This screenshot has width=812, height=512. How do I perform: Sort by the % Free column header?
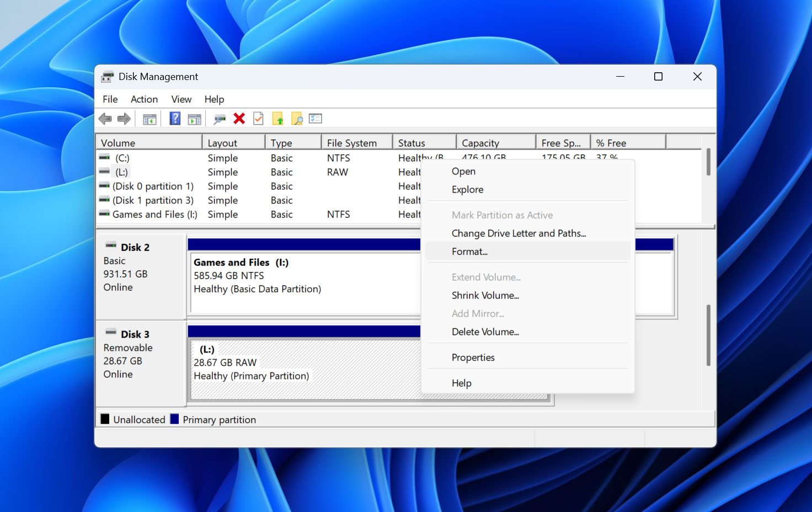(628, 142)
